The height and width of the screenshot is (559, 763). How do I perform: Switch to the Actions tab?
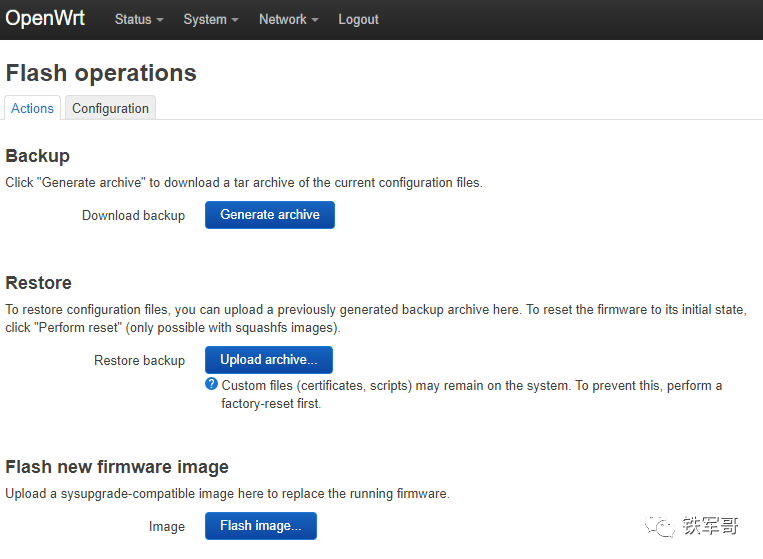click(33, 108)
